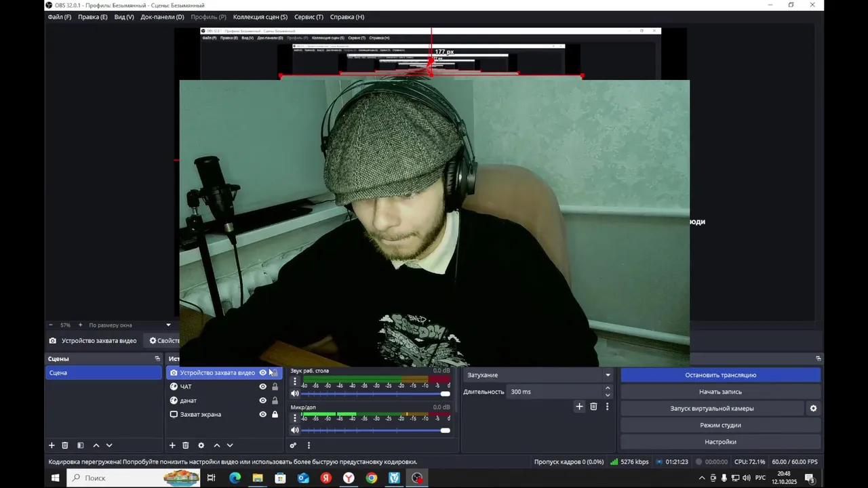Click Windows search box Поиск
Viewport: 868px width, 488px height.
(x=134, y=478)
